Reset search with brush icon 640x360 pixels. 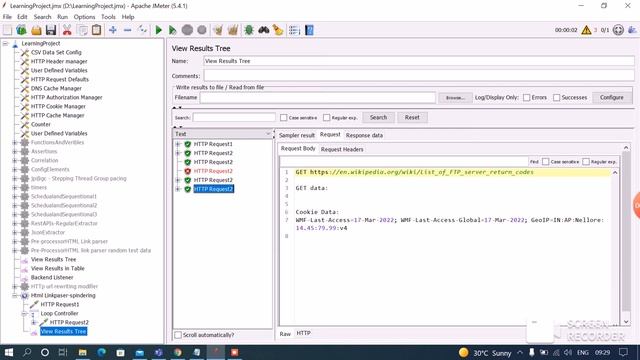click(278, 30)
